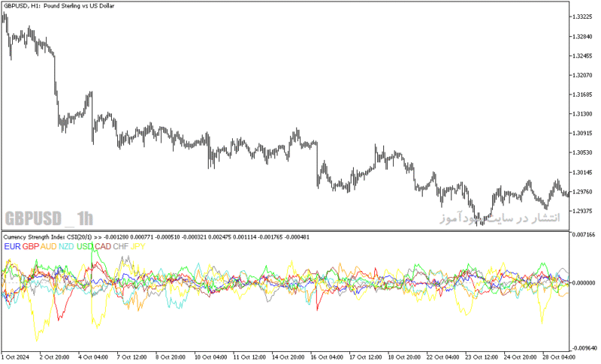
Task: Click the AUD orange legend label
Action: (48, 246)
